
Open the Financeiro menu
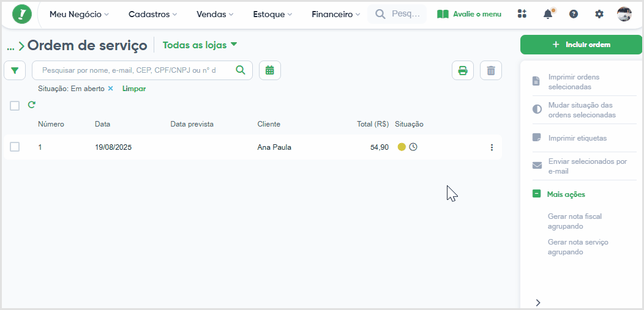[335, 14]
